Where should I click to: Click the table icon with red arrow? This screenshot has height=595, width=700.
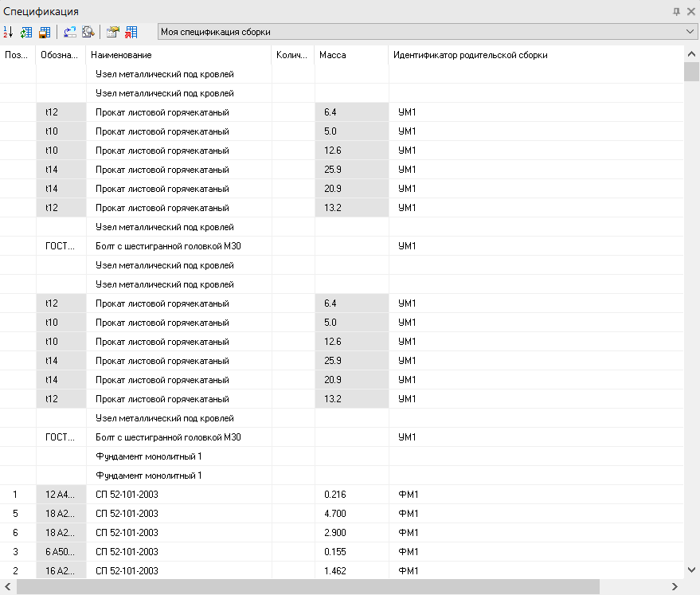tap(131, 32)
